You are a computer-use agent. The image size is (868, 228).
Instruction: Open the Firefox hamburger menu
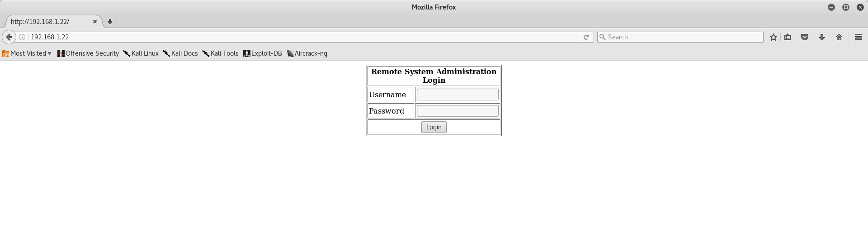(x=859, y=37)
